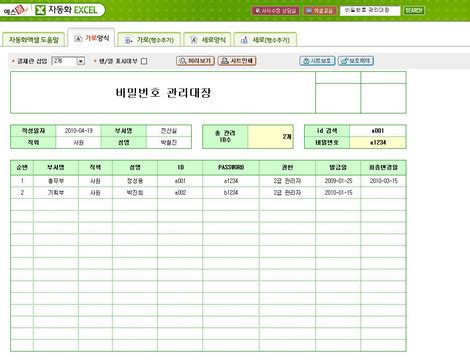Click the id 검색 label cell
Viewport: 470px width, 361px height.
click(327, 131)
